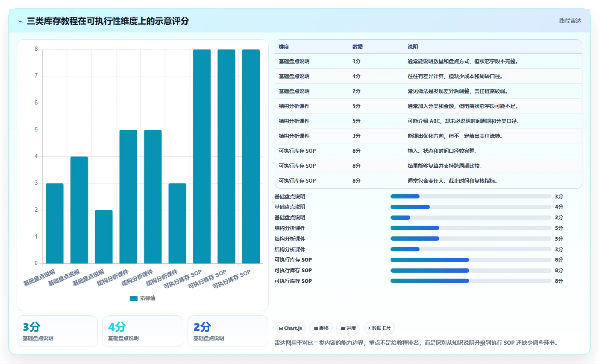Screen dimensions: 599x364
Task: Click the 基础盘点说明 progress bar showing 2分
Action: (x=471, y=218)
